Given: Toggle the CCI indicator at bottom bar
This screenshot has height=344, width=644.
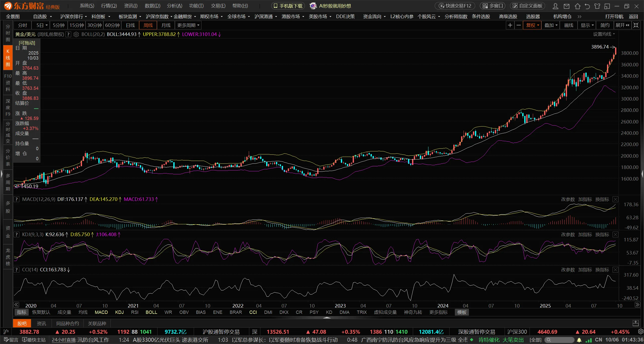Looking at the screenshot, I should click(x=253, y=312).
